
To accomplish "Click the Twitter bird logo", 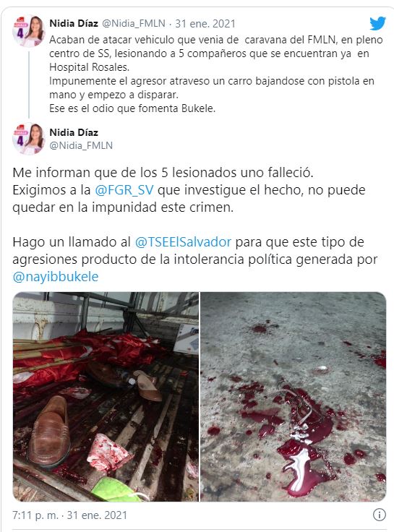I will 377,23.
